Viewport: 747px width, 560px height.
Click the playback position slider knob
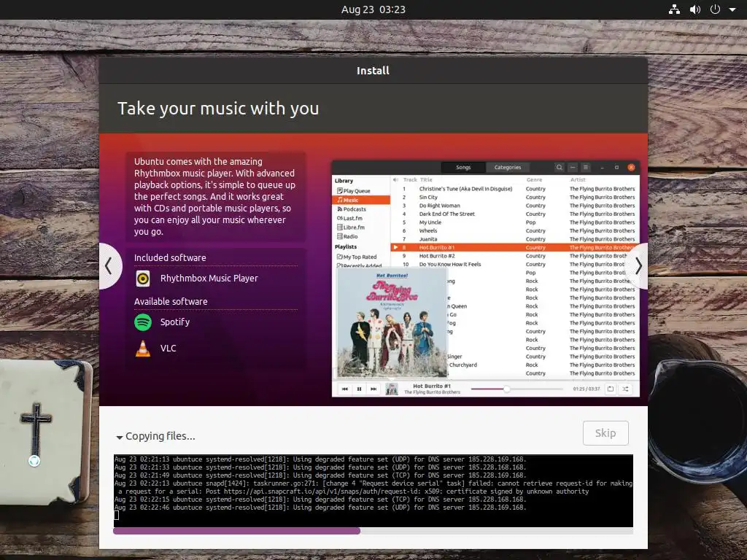[x=507, y=389]
